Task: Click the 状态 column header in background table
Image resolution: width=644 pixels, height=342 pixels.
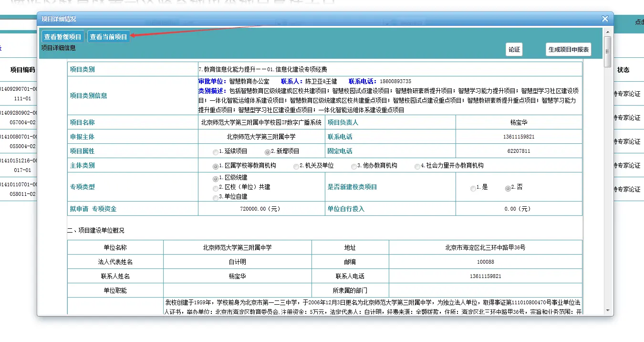Action: click(x=623, y=70)
